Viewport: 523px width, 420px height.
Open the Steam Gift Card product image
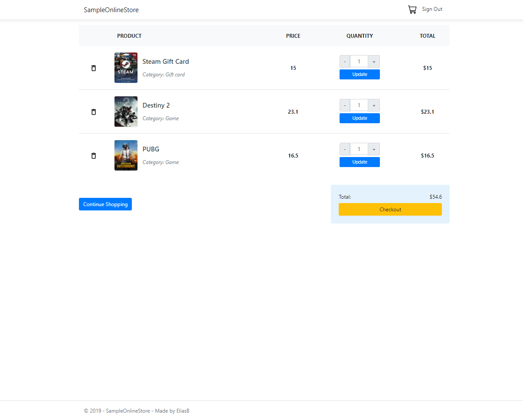[x=126, y=68]
